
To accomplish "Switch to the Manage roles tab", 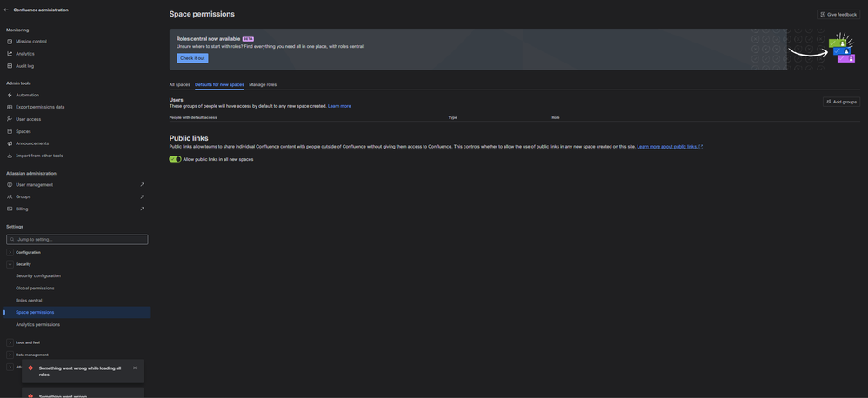I will pyautogui.click(x=263, y=84).
